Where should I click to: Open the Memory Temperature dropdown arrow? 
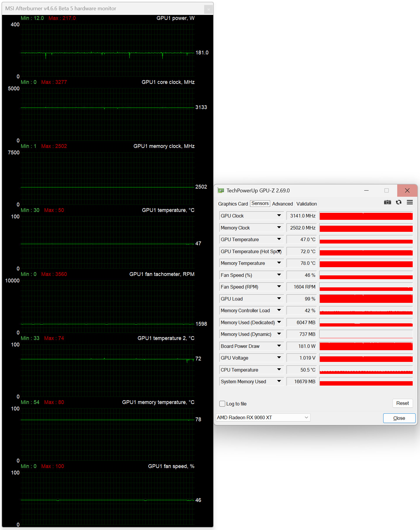279,263
